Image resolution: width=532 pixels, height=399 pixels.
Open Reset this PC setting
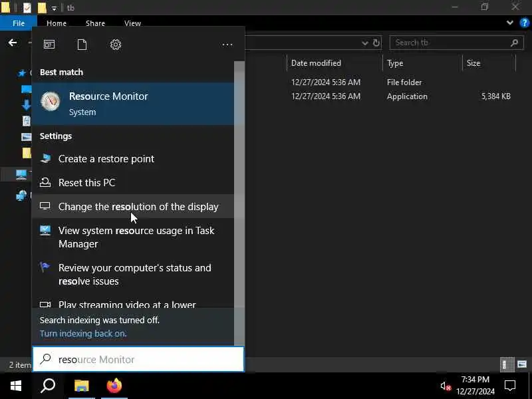133,182
